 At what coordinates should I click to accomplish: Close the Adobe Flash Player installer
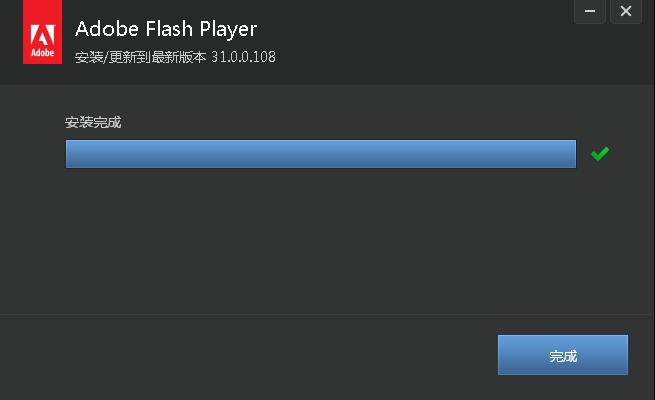tap(626, 12)
